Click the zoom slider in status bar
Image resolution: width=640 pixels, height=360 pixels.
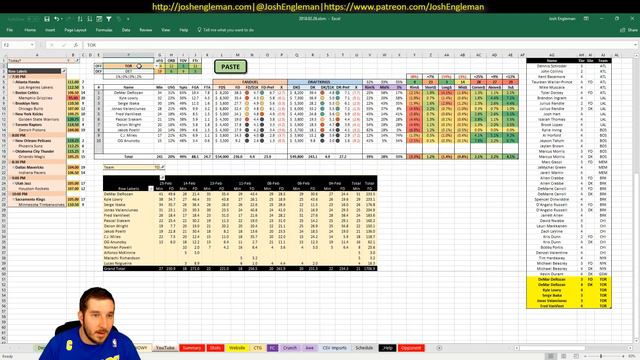(601, 356)
